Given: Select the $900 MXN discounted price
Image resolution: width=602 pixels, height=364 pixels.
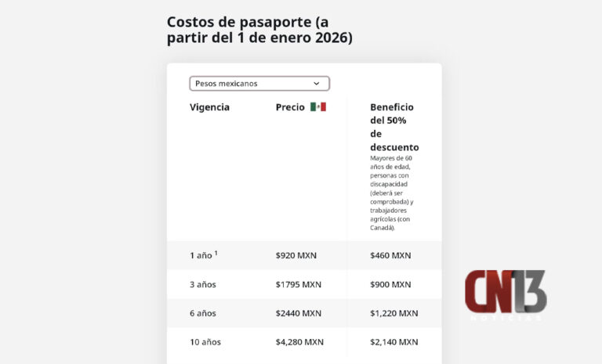Looking at the screenshot, I should (390, 285).
